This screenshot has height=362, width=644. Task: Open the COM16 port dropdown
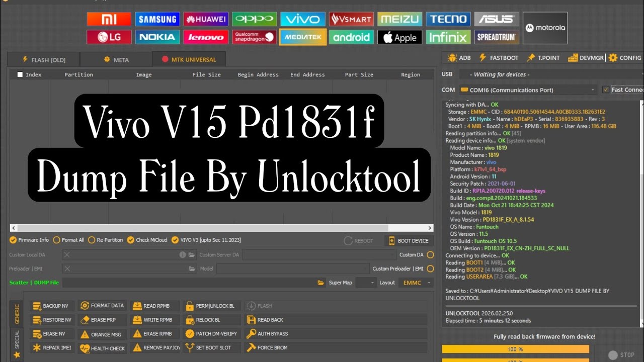click(x=528, y=90)
